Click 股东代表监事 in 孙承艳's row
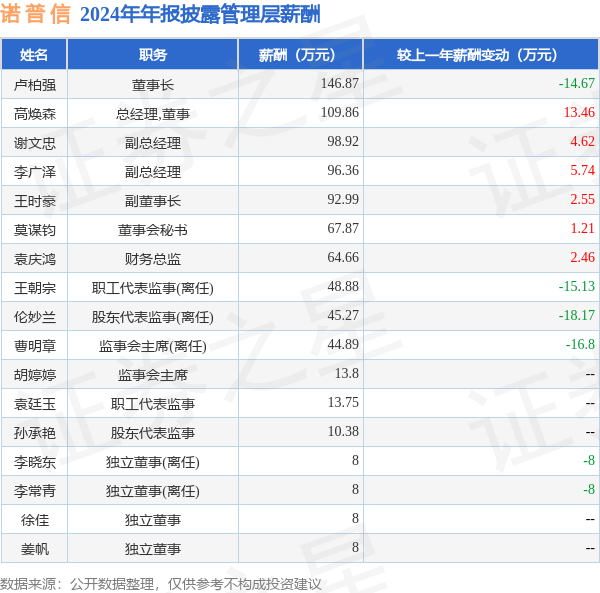Image resolution: width=600 pixels, height=593 pixels. (153, 433)
